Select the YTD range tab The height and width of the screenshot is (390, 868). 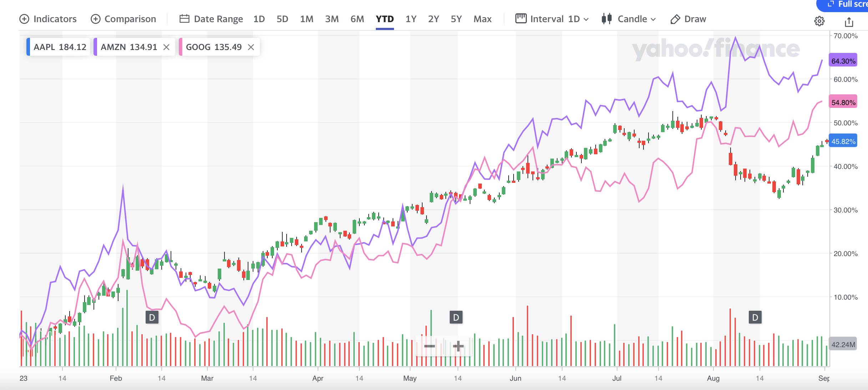pos(385,19)
